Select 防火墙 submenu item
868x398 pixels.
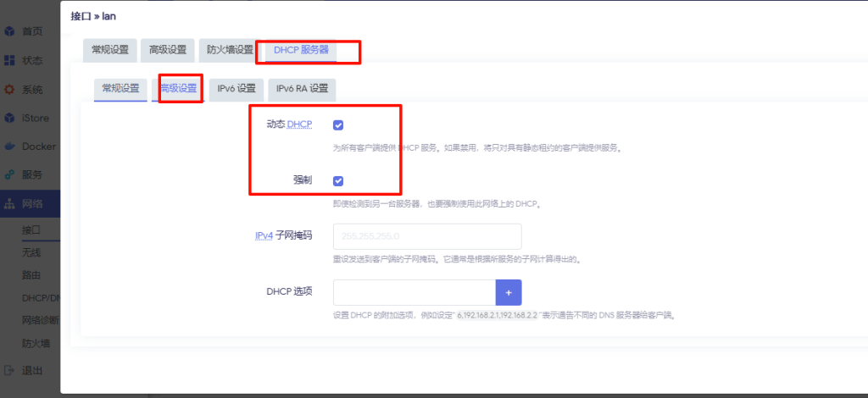pos(36,343)
